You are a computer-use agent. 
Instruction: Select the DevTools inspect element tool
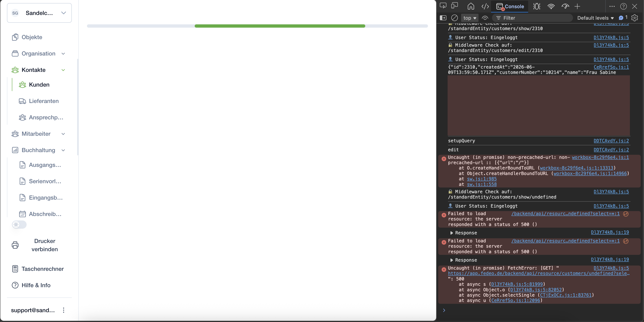pos(443,6)
